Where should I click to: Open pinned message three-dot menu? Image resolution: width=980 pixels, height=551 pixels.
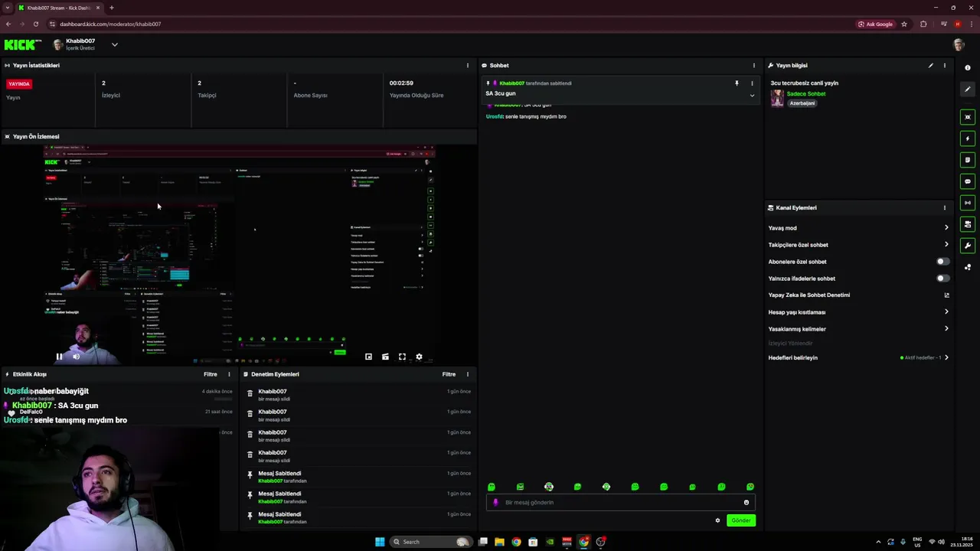tap(752, 83)
